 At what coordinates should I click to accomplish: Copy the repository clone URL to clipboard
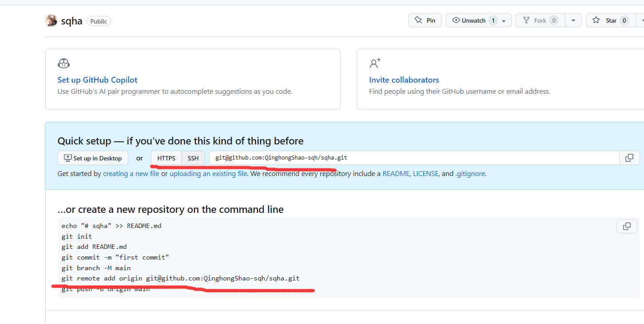[x=629, y=158]
